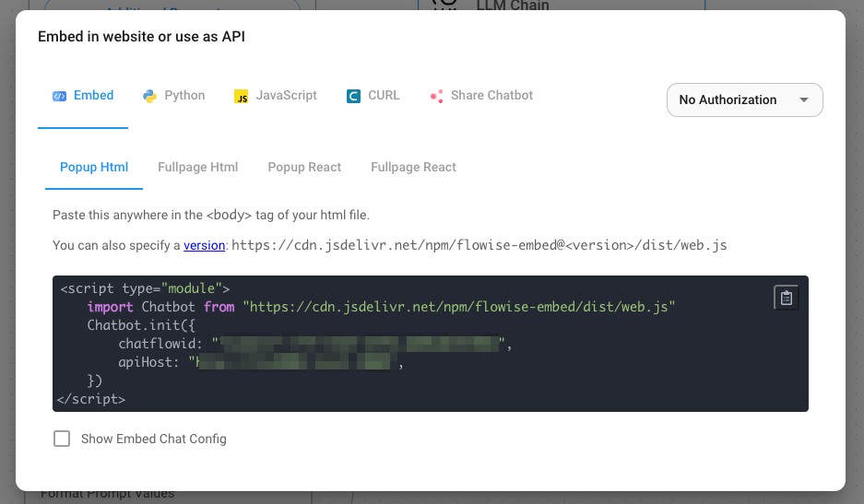Click the Python logo icon
The width and height of the screenshot is (864, 504).
(x=149, y=97)
